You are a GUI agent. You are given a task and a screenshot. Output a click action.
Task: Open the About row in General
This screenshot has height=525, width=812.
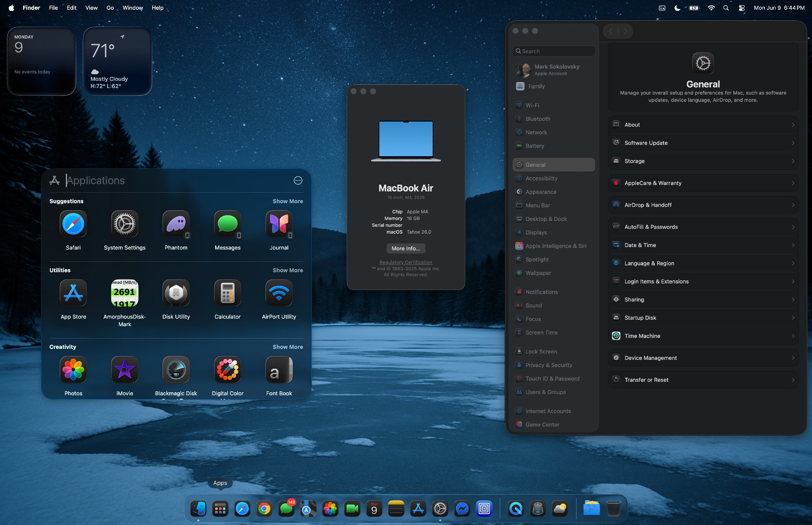[703, 125]
